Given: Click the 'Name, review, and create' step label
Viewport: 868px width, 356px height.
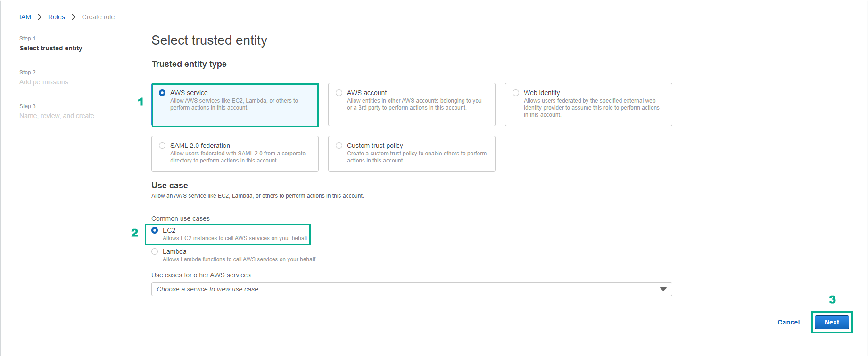Looking at the screenshot, I should pyautogui.click(x=57, y=116).
